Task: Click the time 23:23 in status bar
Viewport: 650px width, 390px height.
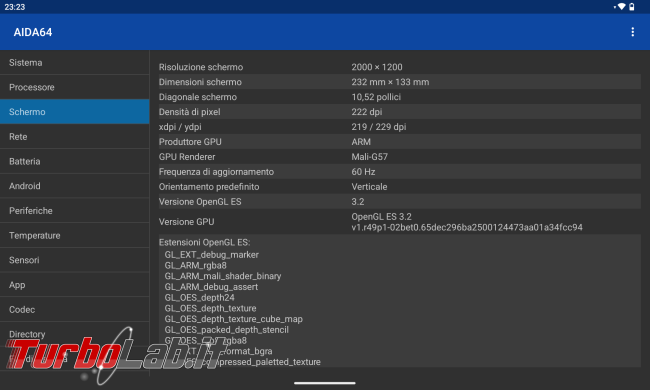Action: pos(15,7)
